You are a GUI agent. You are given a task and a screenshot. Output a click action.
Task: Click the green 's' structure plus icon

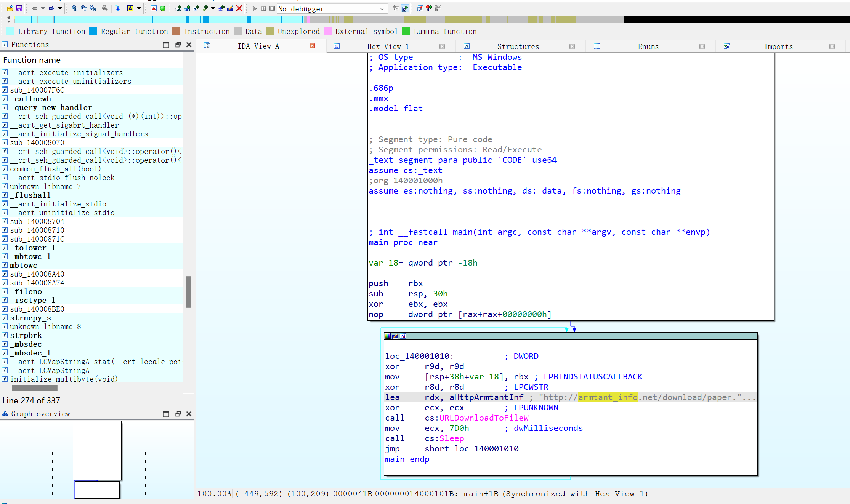pyautogui.click(x=205, y=8)
